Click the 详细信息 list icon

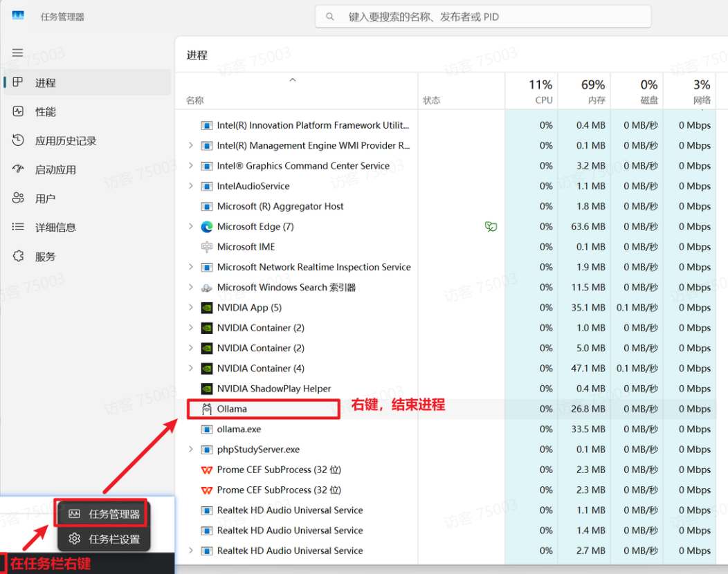(x=17, y=227)
